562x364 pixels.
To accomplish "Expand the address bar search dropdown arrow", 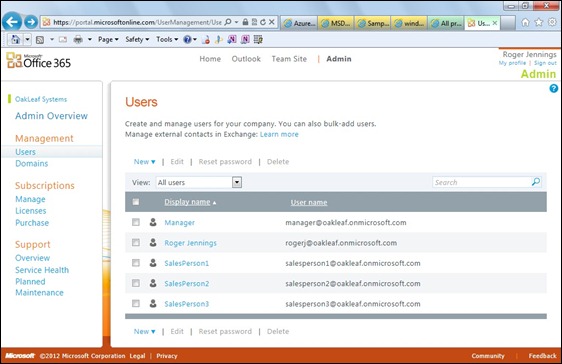I will click(x=237, y=22).
